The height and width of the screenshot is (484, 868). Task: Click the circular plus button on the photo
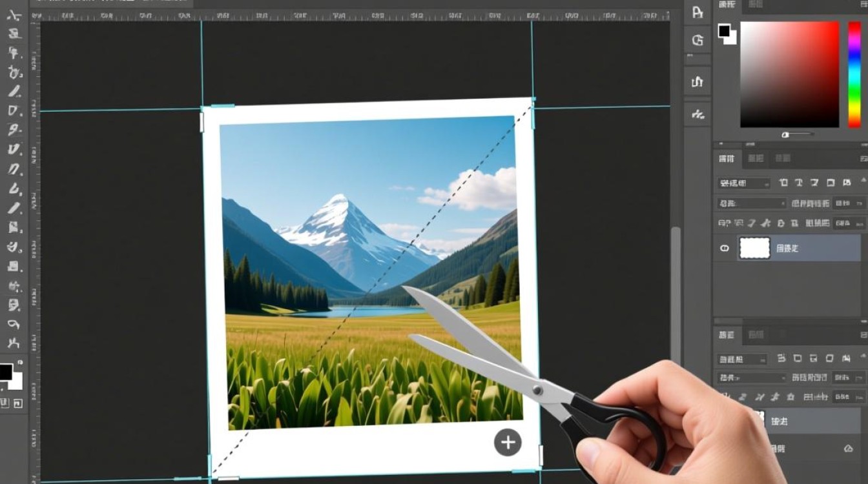click(508, 442)
